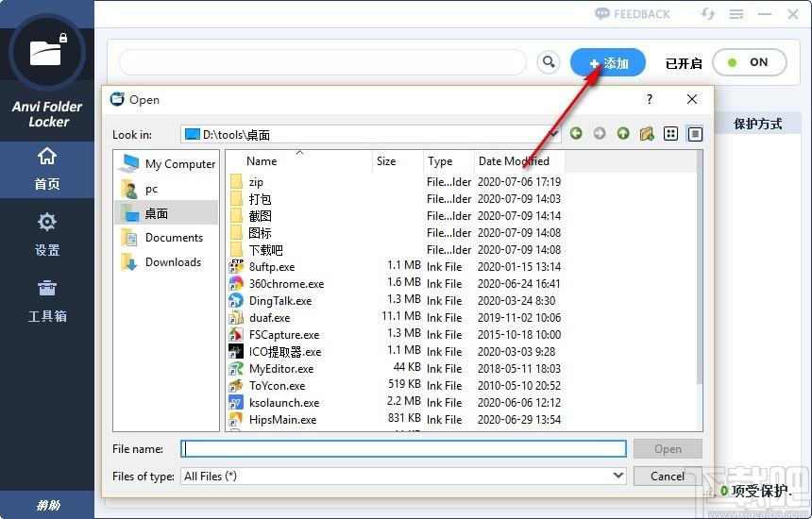The width and height of the screenshot is (812, 519).
Task: Click the Anvi Folder Locker logo
Action: 47,52
